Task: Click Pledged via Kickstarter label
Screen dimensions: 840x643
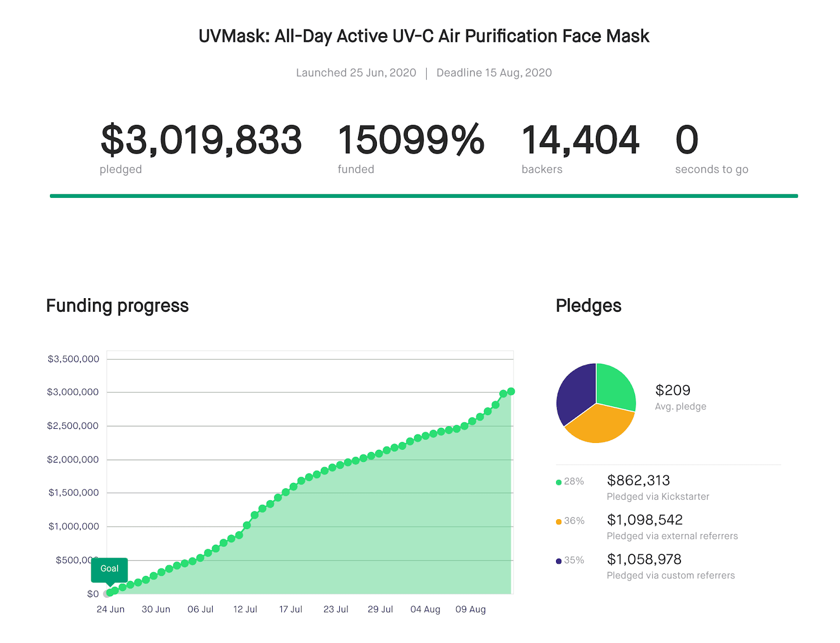Action: coord(658,497)
